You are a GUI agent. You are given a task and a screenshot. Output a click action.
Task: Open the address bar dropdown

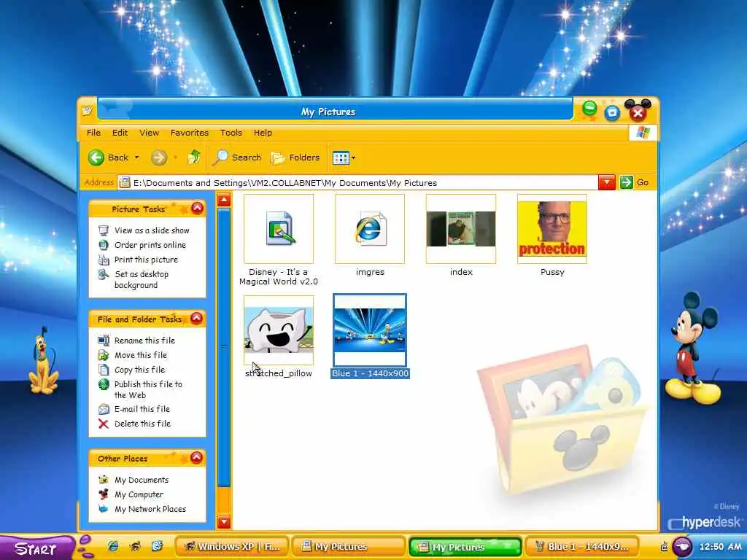pos(606,182)
